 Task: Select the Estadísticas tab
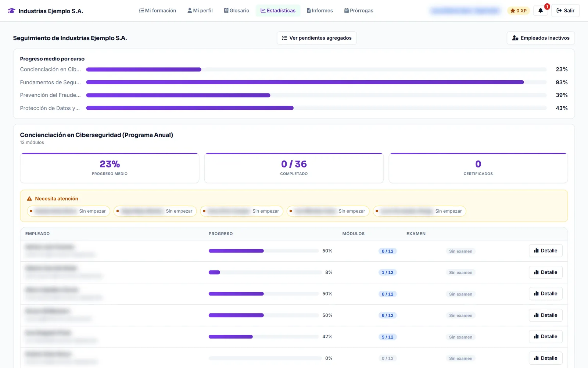coord(278,11)
